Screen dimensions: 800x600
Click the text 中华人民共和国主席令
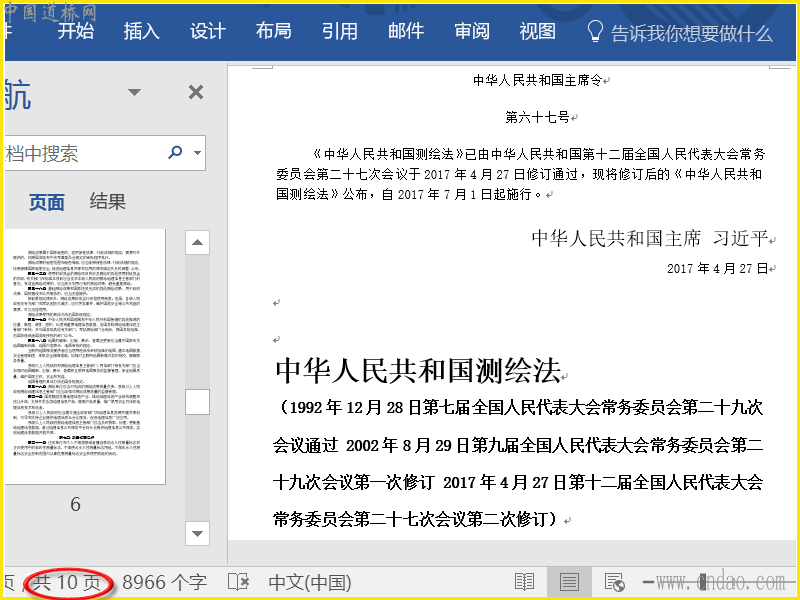point(538,80)
